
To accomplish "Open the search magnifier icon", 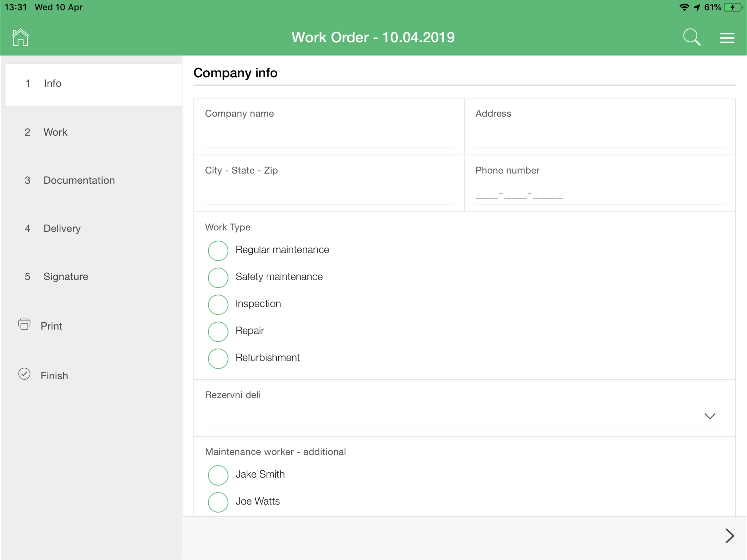I will [x=691, y=37].
